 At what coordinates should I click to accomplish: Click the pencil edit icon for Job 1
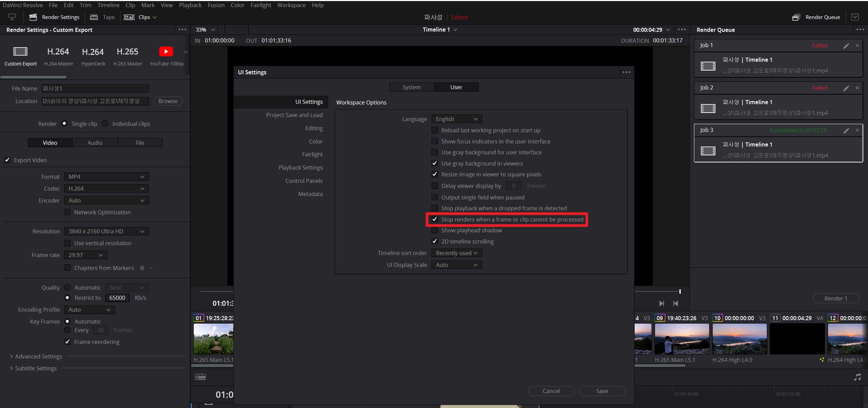point(846,45)
